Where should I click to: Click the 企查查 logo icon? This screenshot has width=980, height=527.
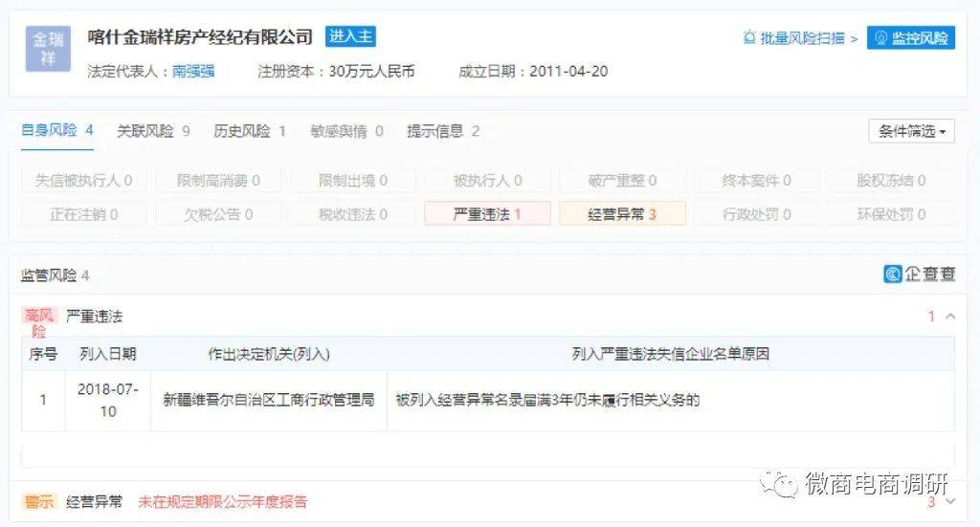tap(893, 274)
